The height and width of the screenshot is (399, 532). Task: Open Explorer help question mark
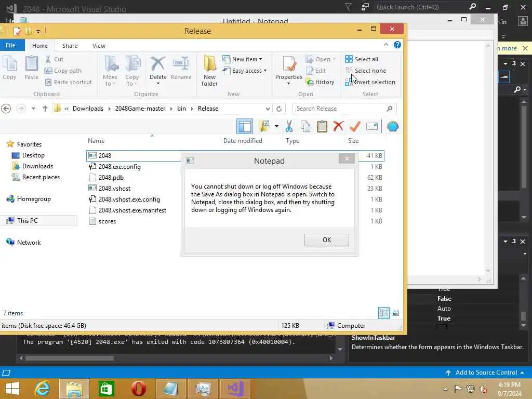tap(397, 45)
